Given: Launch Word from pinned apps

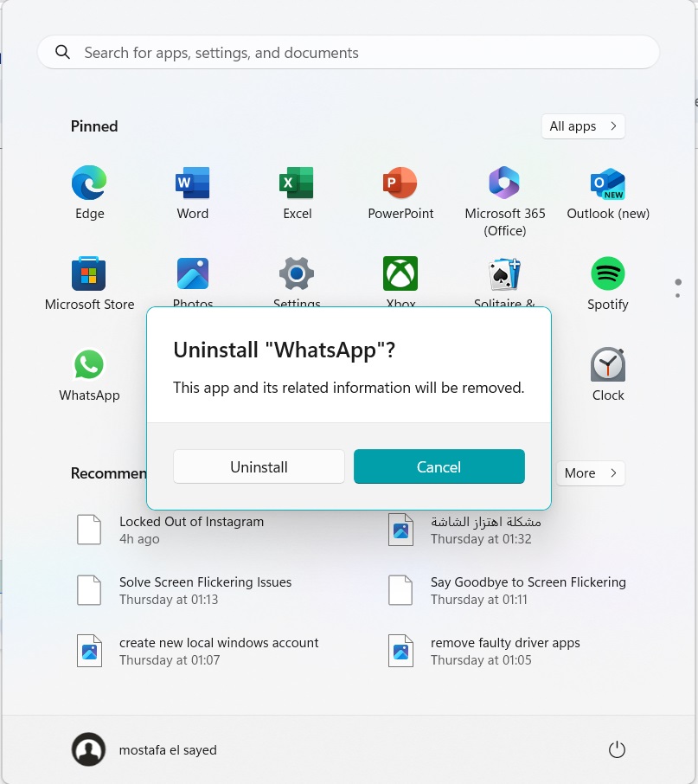Looking at the screenshot, I should point(192,183).
